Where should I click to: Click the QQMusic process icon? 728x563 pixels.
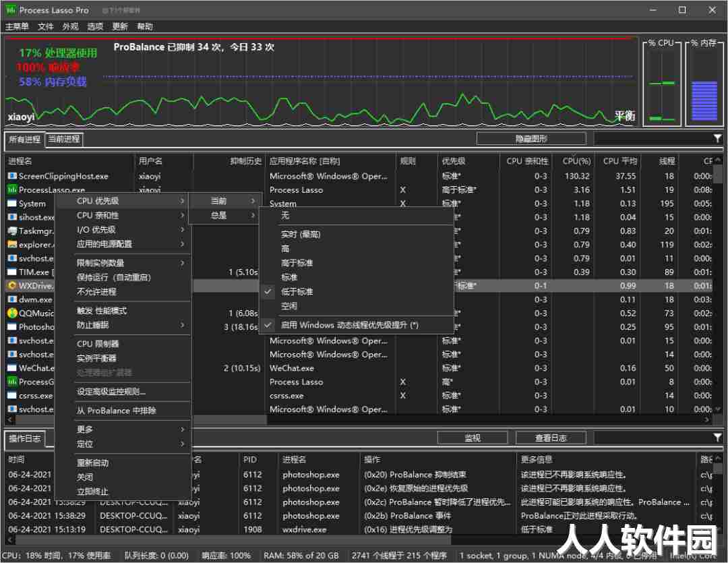tap(12, 313)
